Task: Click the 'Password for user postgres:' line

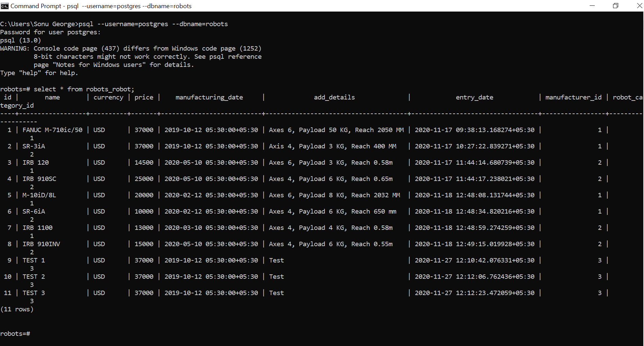Action: [x=50, y=32]
